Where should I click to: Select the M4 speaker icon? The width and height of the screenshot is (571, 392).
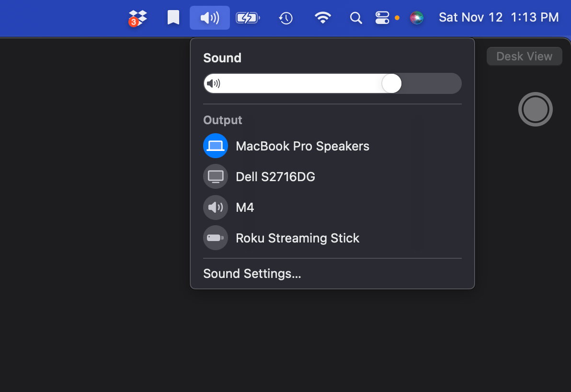point(216,208)
